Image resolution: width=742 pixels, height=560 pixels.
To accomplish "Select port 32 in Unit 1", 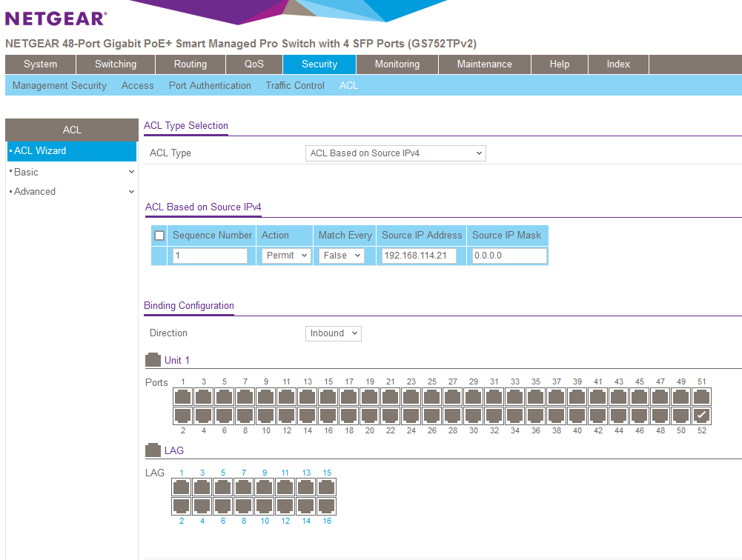I will coord(494,416).
